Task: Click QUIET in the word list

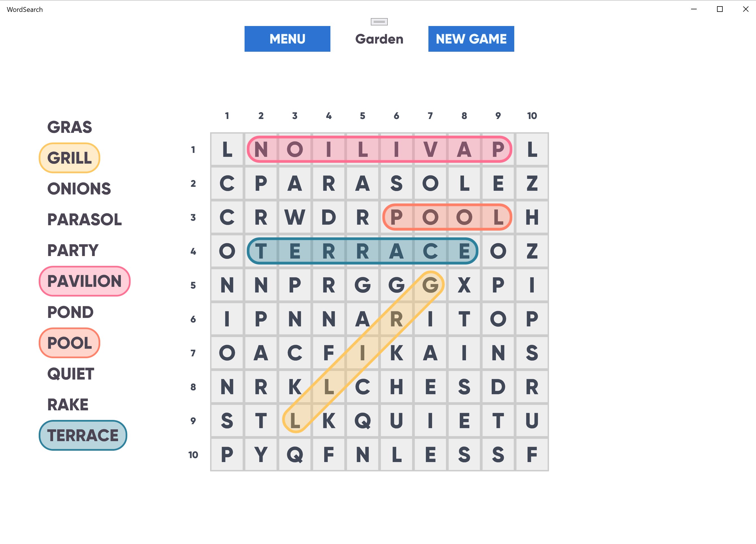Action: [x=71, y=374]
